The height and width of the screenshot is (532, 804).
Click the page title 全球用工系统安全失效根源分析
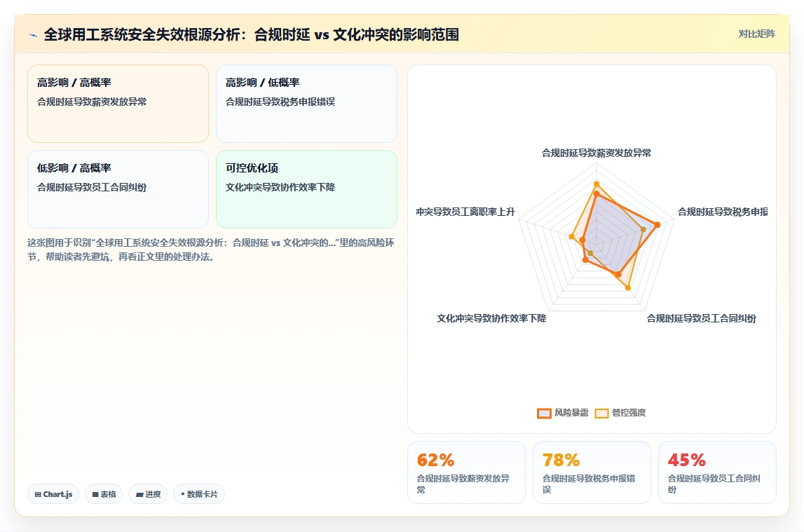[x=251, y=35]
